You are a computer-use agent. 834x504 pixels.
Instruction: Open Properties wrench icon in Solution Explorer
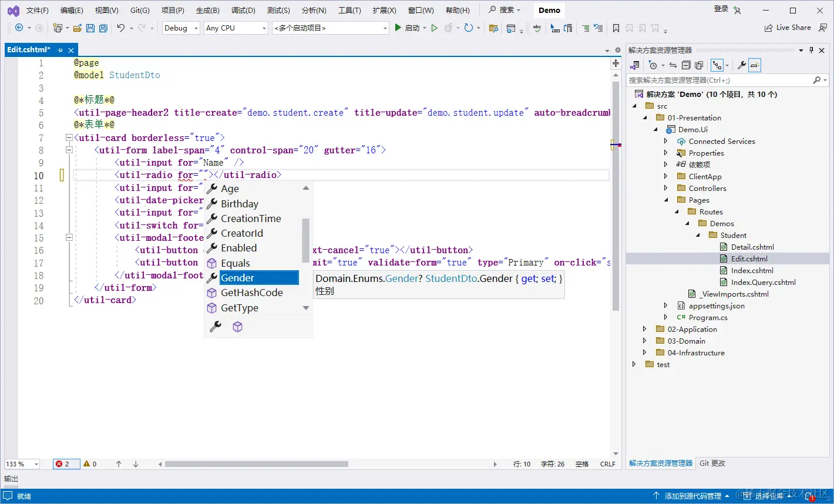click(x=742, y=65)
